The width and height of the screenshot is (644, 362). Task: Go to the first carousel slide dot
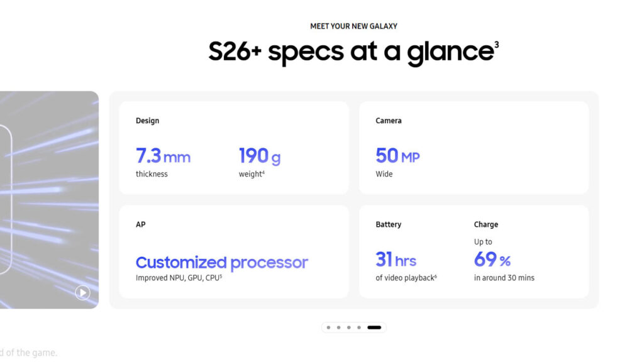[328, 327]
